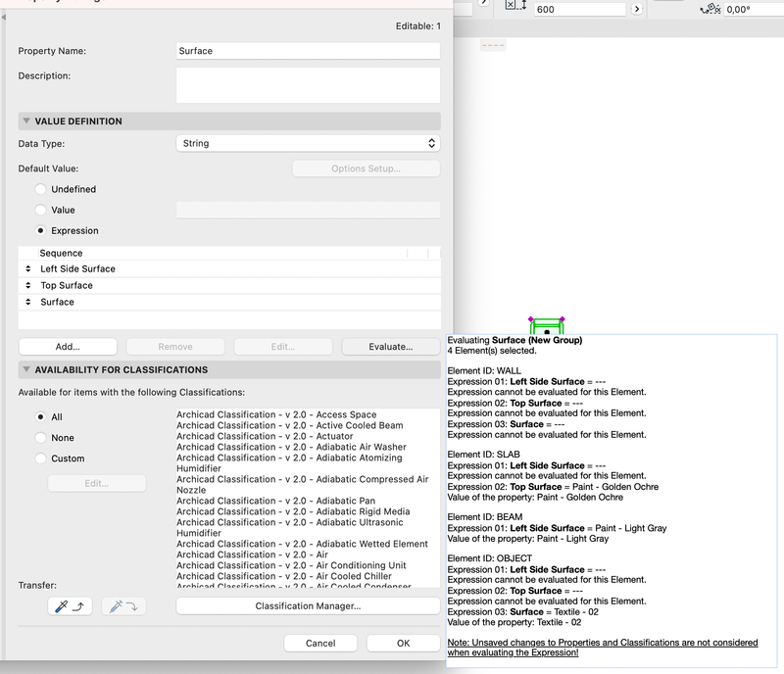Click the reorder handle for Left Side Surface
Viewport: 784px width, 674px height.
[28, 269]
